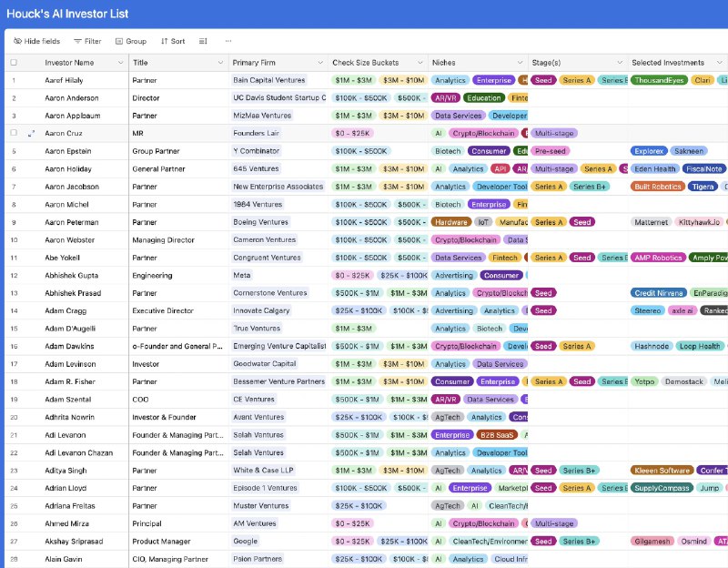Select the Aaref Hilaly investor name
The height and width of the screenshot is (568, 728).
[x=64, y=80]
